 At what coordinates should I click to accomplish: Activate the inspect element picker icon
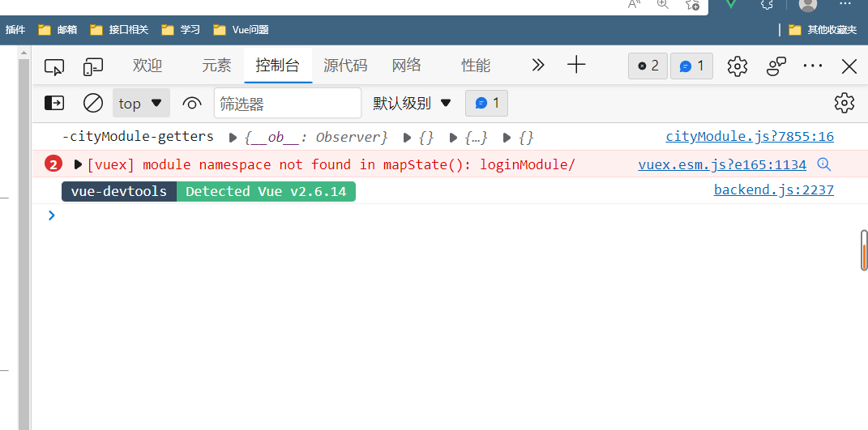pyautogui.click(x=54, y=66)
